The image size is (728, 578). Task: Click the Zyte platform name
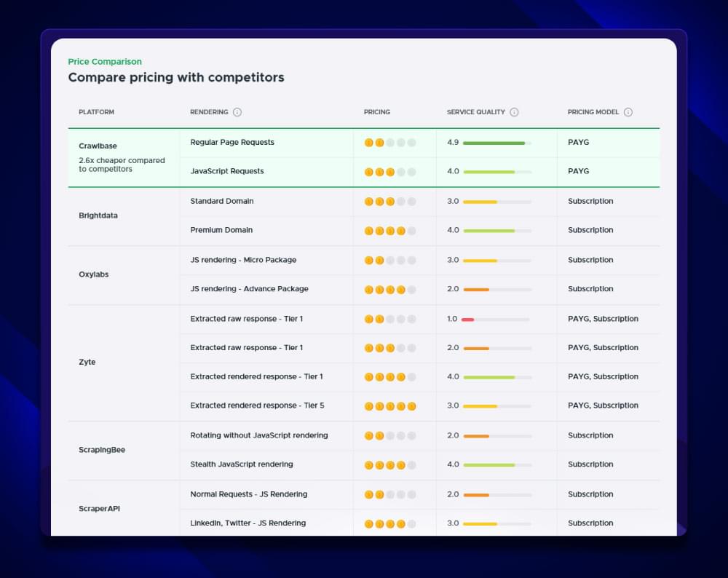[x=87, y=362]
